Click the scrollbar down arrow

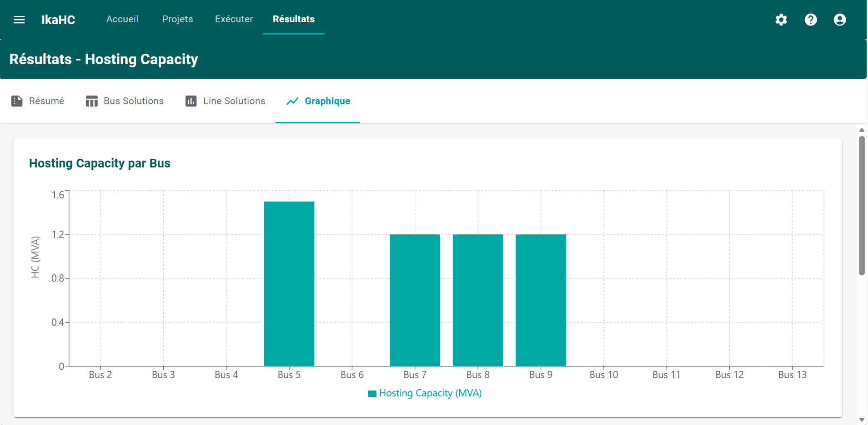coord(862,420)
